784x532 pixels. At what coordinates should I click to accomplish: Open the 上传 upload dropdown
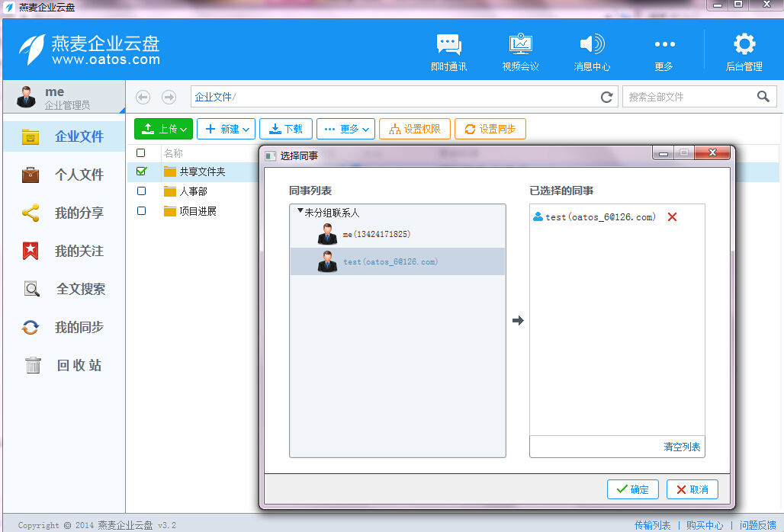click(x=163, y=129)
